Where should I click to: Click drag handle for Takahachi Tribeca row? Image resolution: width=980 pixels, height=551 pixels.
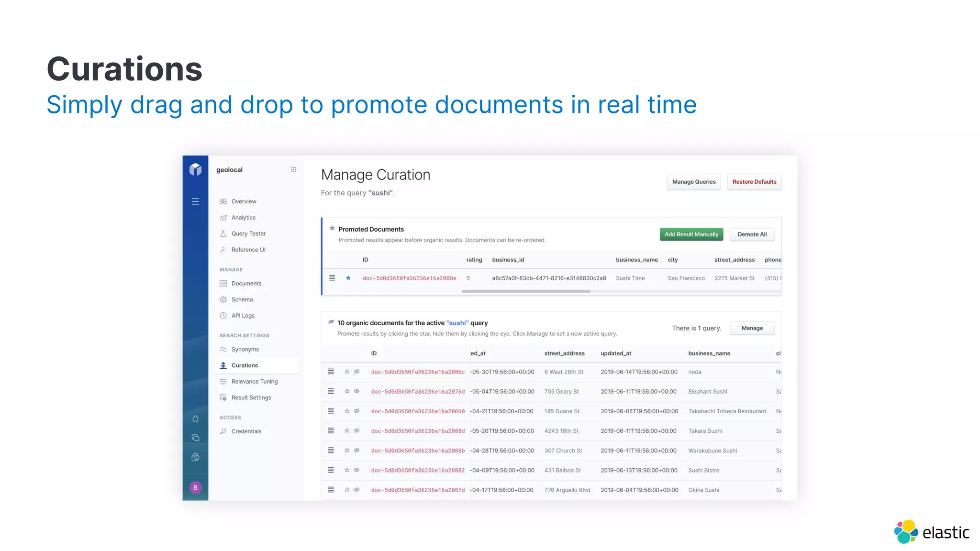[331, 411]
